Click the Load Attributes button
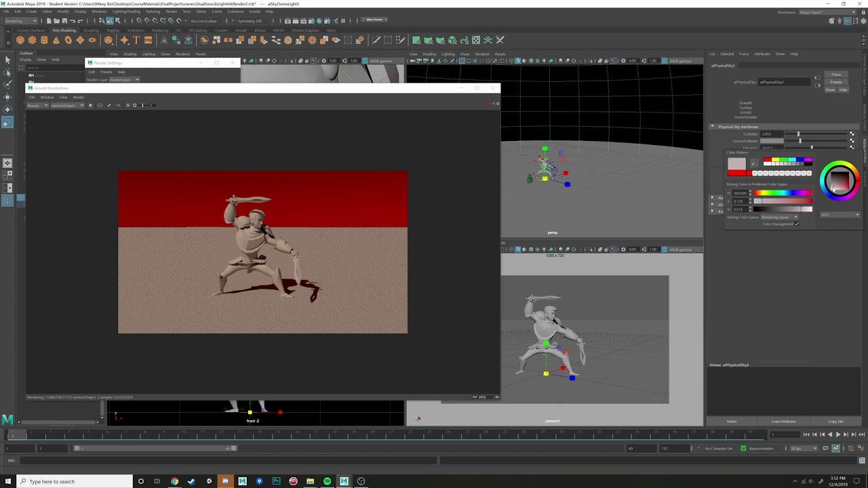The image size is (868, 488). [783, 422]
